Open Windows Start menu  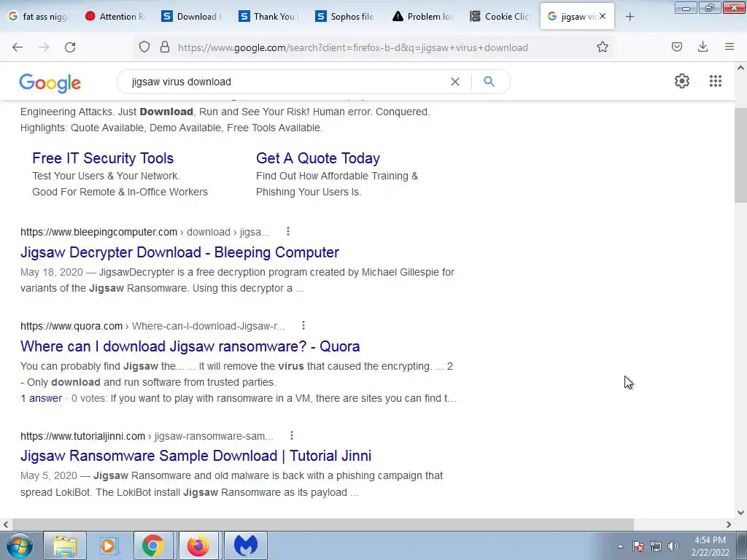20,545
